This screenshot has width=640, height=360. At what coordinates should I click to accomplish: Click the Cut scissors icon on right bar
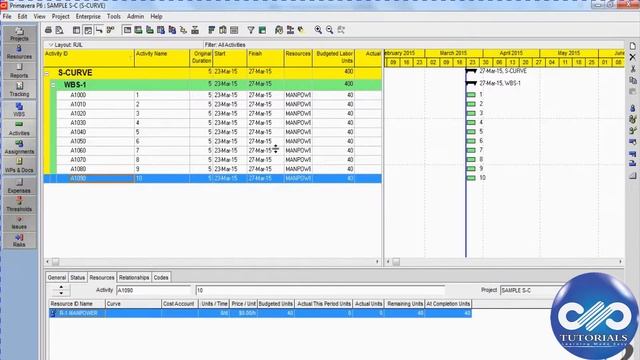click(x=633, y=69)
